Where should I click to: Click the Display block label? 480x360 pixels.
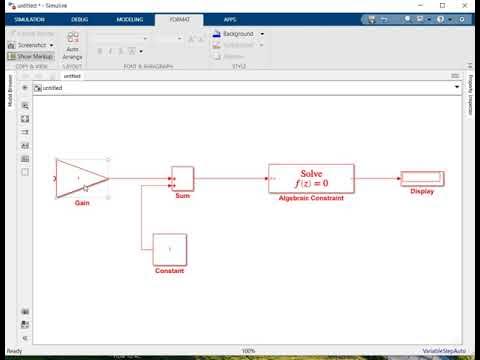422,191
